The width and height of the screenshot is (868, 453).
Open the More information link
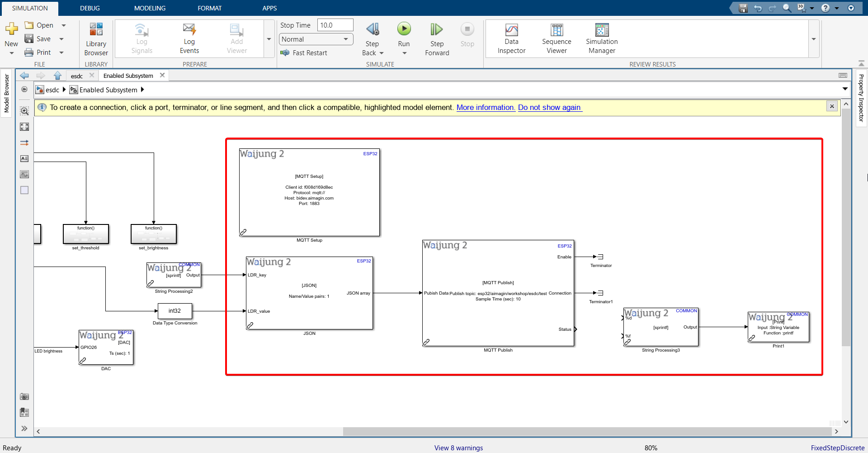pyautogui.click(x=486, y=107)
